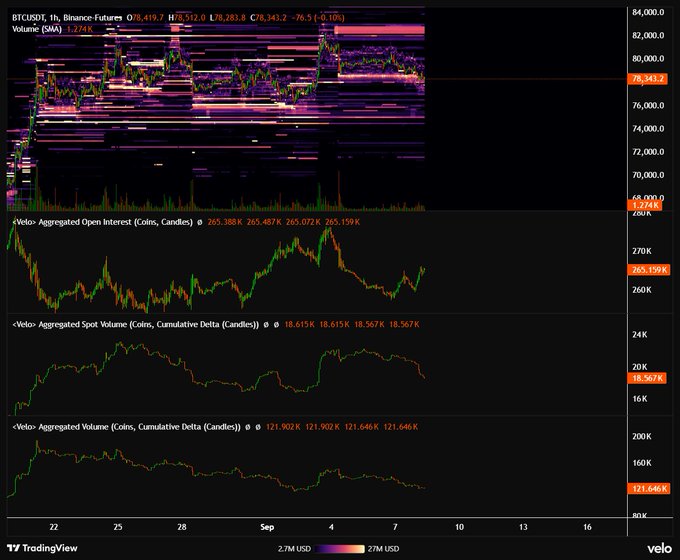Click the 78,343.2 current price label
680x560 pixels.
[x=647, y=79]
